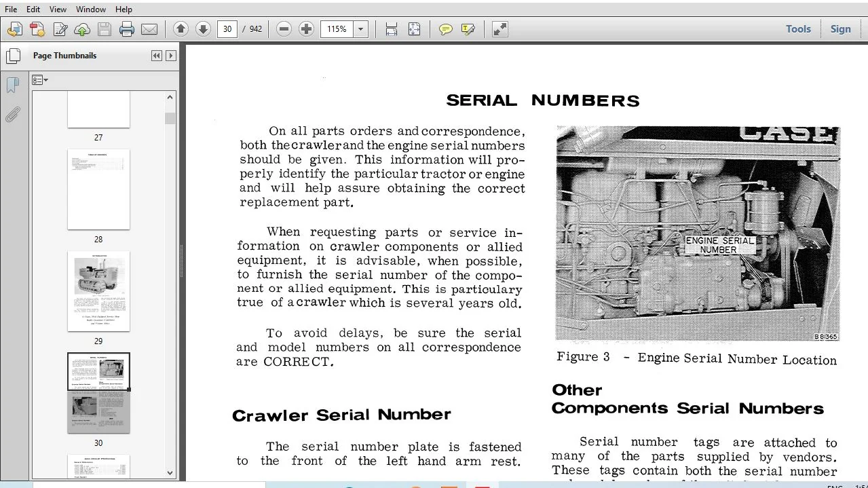Click the Save floppy disk icon
The height and width of the screenshot is (488, 868).
click(105, 29)
